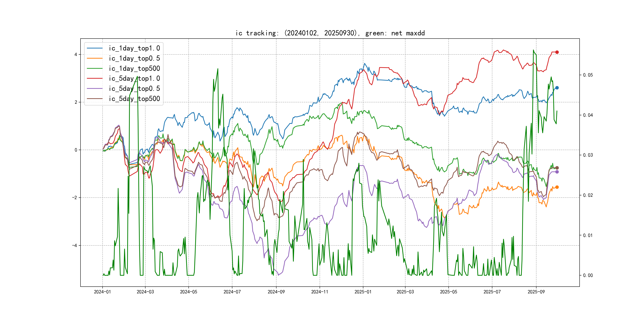Viewport: 644px width, 322px height.
Task: Click the 2025-09 x-axis tick label
Action: 536,292
